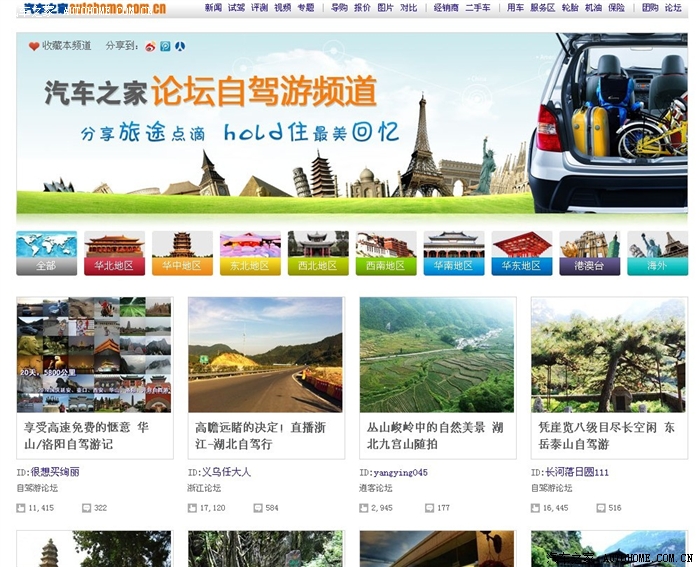This screenshot has width=700, height=567.
Task: Select the 全部 world map region icon
Action: tap(46, 252)
